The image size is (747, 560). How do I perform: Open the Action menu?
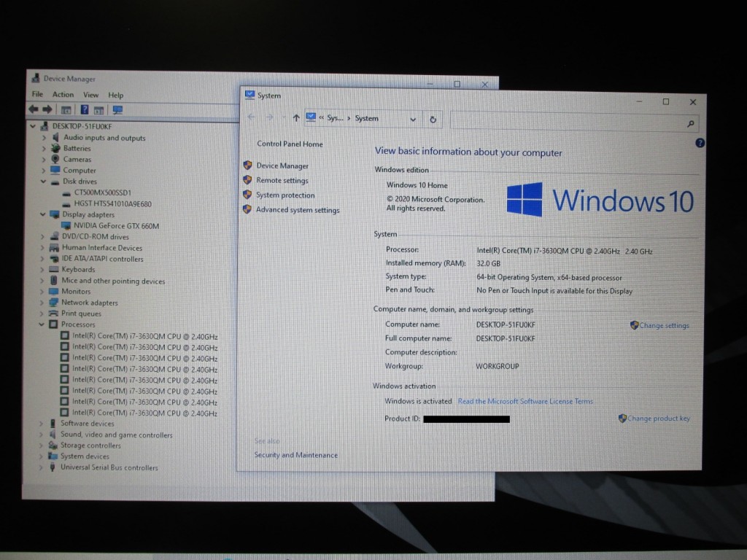[x=63, y=95]
